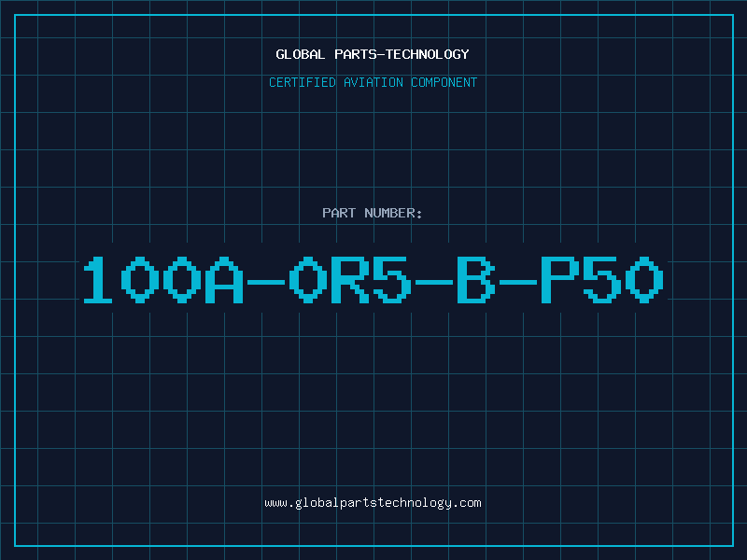The image size is (747, 560).
Task: Click the word NUMBER: in the label
Action: point(393,213)
